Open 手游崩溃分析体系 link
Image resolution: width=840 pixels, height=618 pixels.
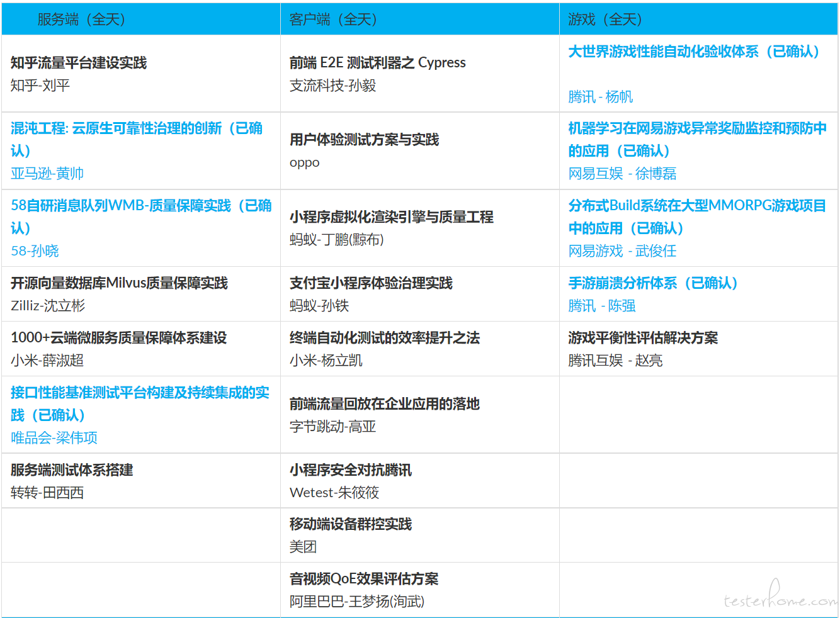pos(653,283)
